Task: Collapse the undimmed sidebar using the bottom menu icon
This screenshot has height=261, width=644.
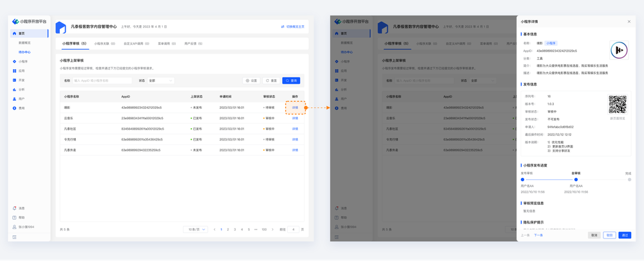Action: (15, 237)
